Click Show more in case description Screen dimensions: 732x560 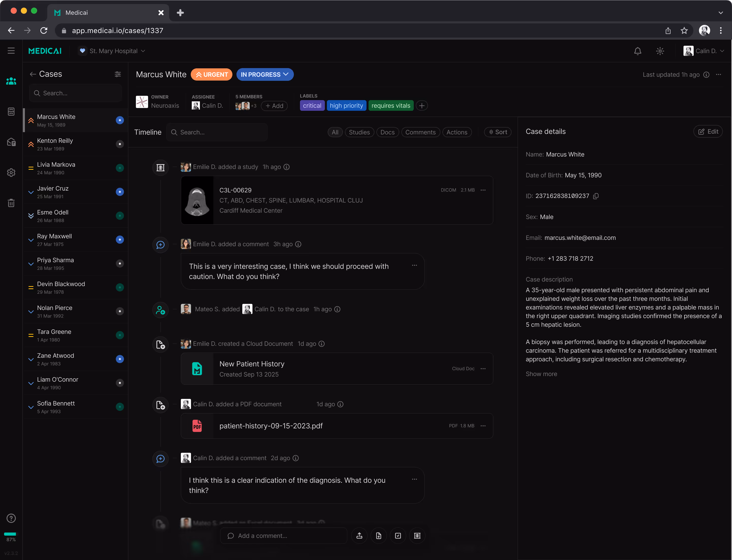541,374
